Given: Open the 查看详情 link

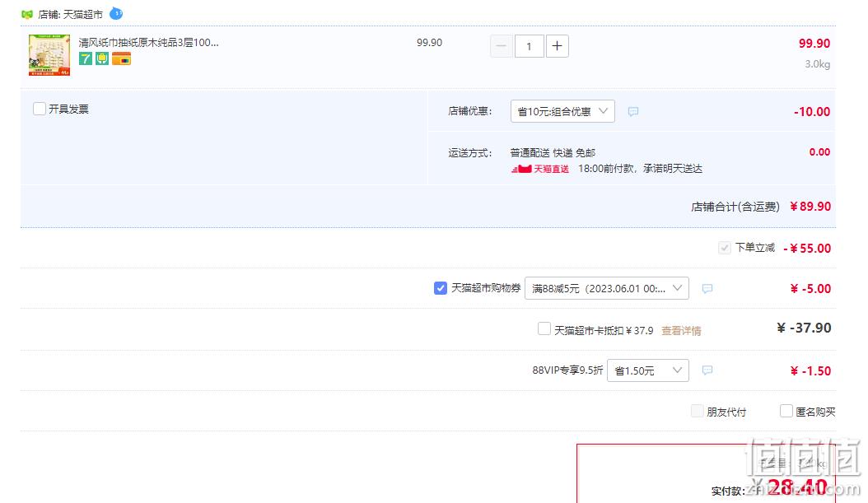Looking at the screenshot, I should (681, 331).
